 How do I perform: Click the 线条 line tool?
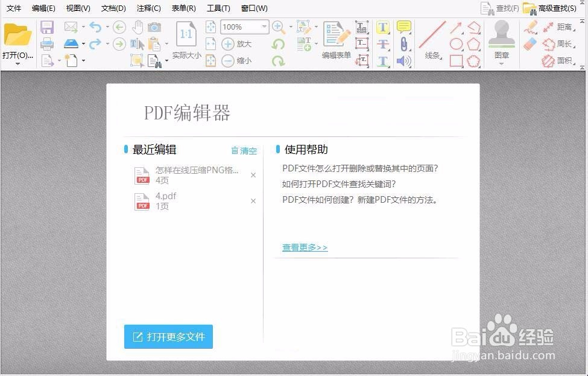(x=432, y=43)
